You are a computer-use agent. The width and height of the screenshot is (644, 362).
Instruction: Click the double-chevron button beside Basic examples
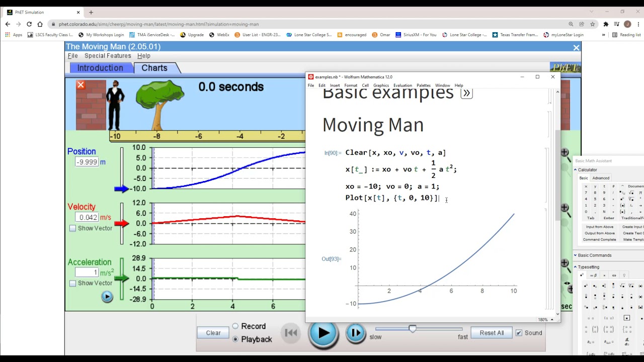click(466, 93)
